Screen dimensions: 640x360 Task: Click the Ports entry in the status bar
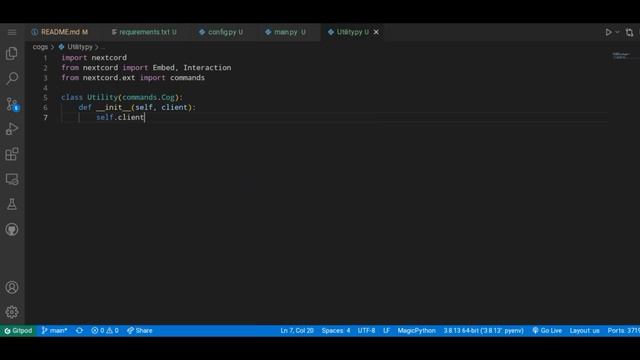click(623, 331)
